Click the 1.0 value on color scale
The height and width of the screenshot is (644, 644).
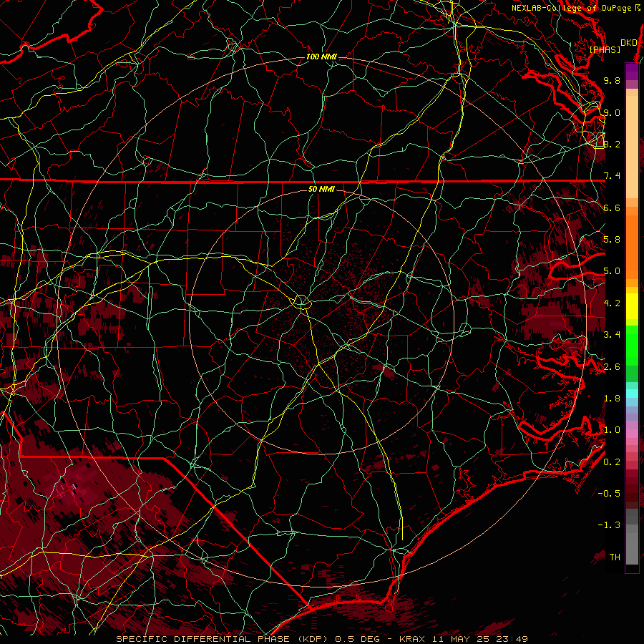(612, 430)
